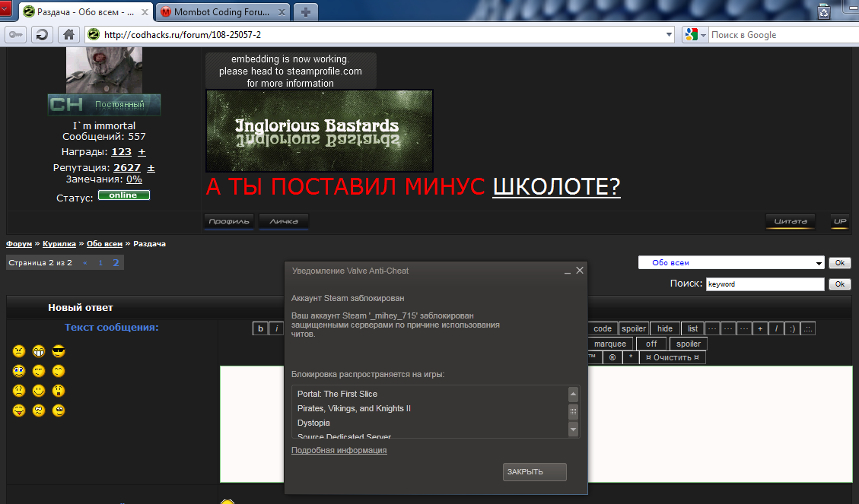Click the 'Цитата' quote button
Viewport: 859px width, 504px height.
pos(791,221)
